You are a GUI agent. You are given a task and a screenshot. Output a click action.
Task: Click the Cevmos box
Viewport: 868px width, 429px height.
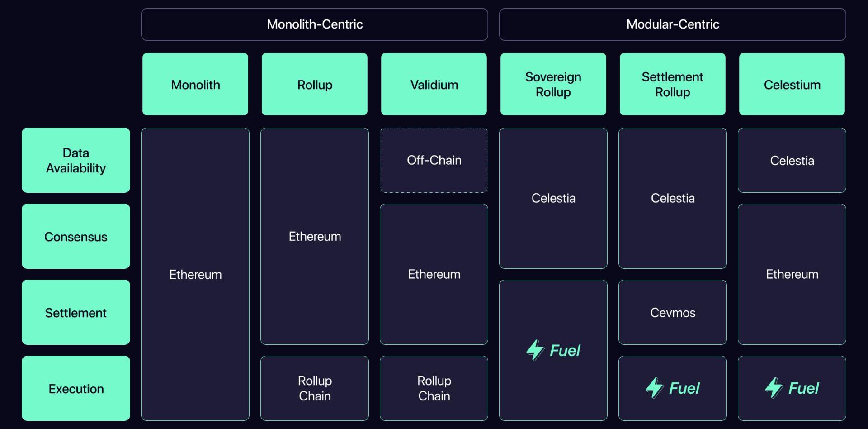[673, 312]
